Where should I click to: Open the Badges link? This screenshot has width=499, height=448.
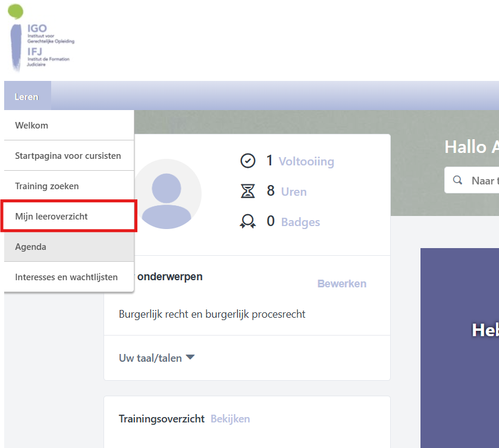coord(300,222)
